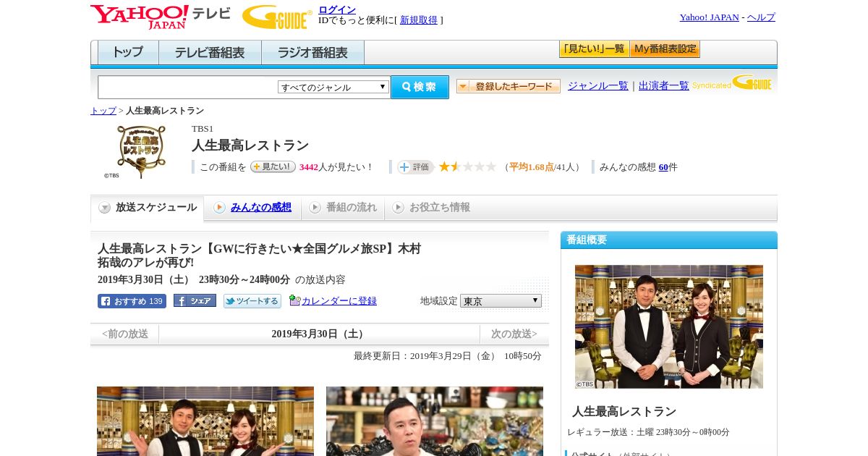Select the 番組の流れ tab
The height and width of the screenshot is (456, 868).
point(343,208)
